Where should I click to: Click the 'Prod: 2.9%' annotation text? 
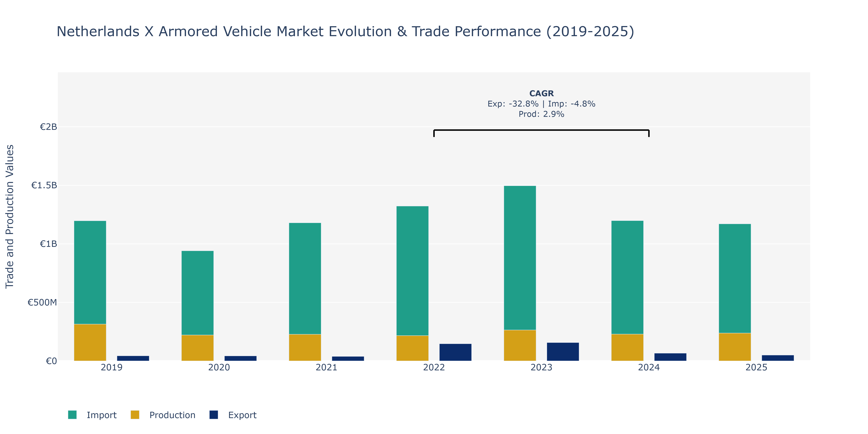click(x=541, y=114)
